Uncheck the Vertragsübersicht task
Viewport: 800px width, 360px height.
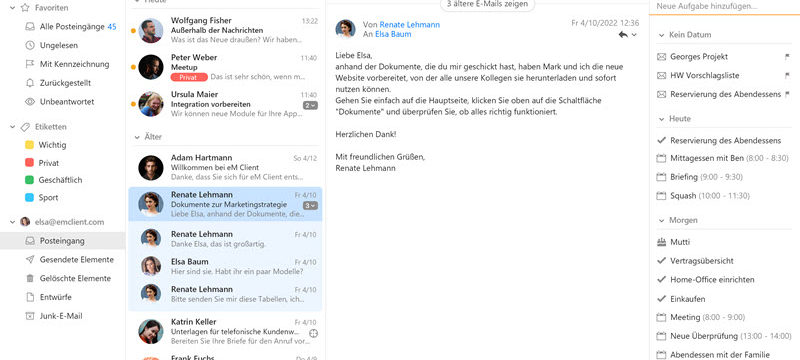tap(662, 261)
